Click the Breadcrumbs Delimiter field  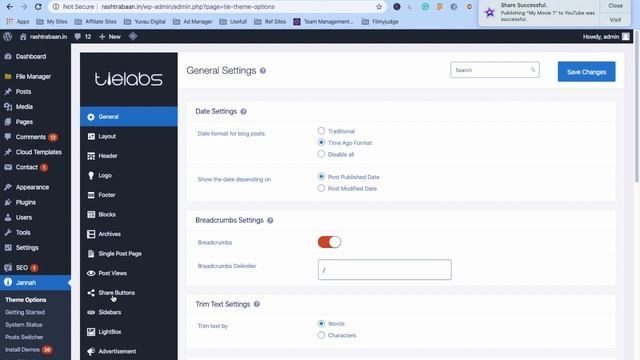(384, 269)
